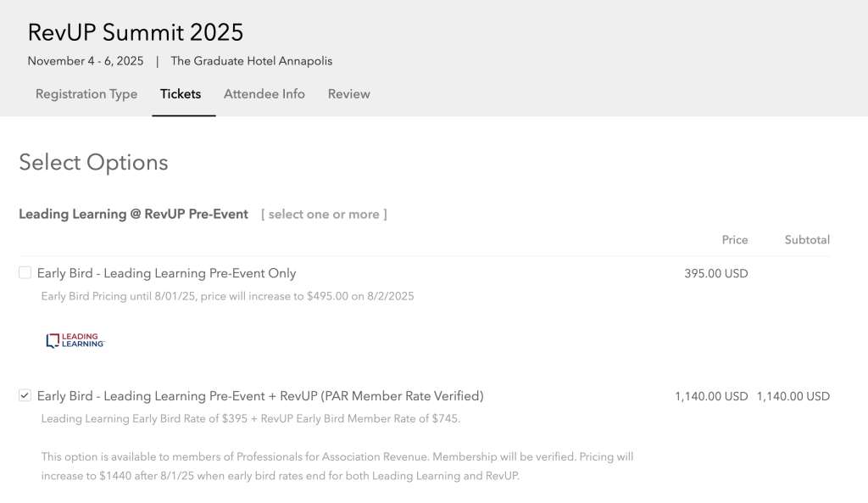
Task: Click the Price column header
Action: [734, 240]
